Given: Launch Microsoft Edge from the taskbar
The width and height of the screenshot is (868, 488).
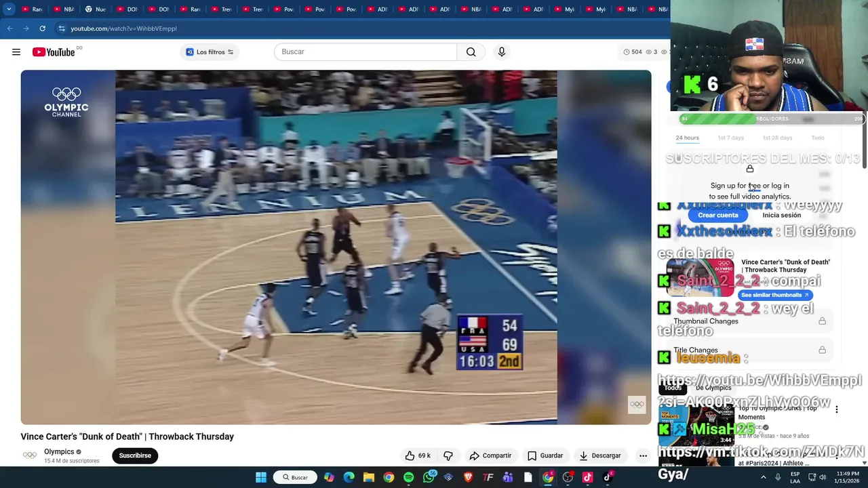Looking at the screenshot, I should [349, 477].
